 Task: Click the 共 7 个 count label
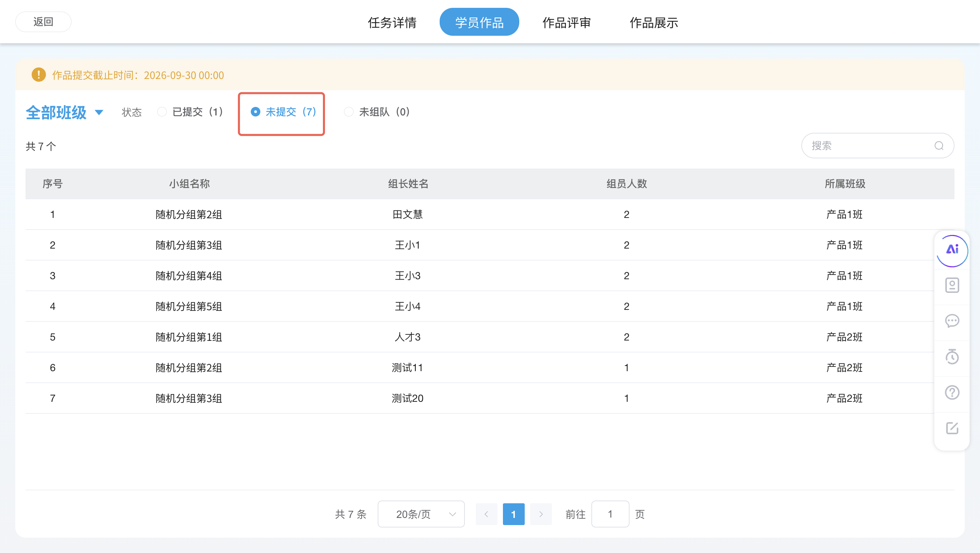point(41,146)
